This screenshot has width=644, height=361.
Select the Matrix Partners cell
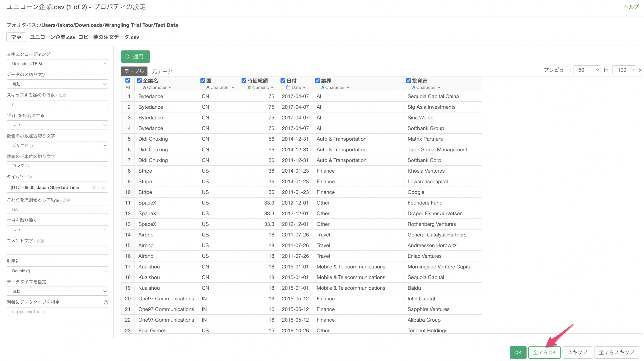[443, 139]
